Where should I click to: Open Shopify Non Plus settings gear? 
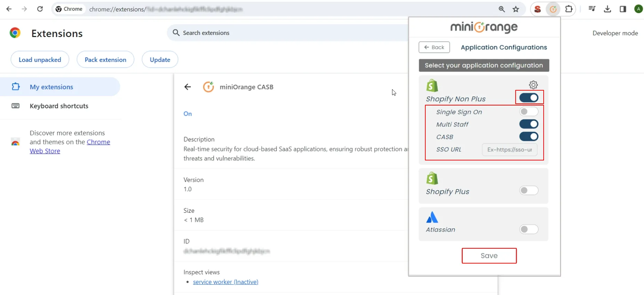pyautogui.click(x=533, y=85)
